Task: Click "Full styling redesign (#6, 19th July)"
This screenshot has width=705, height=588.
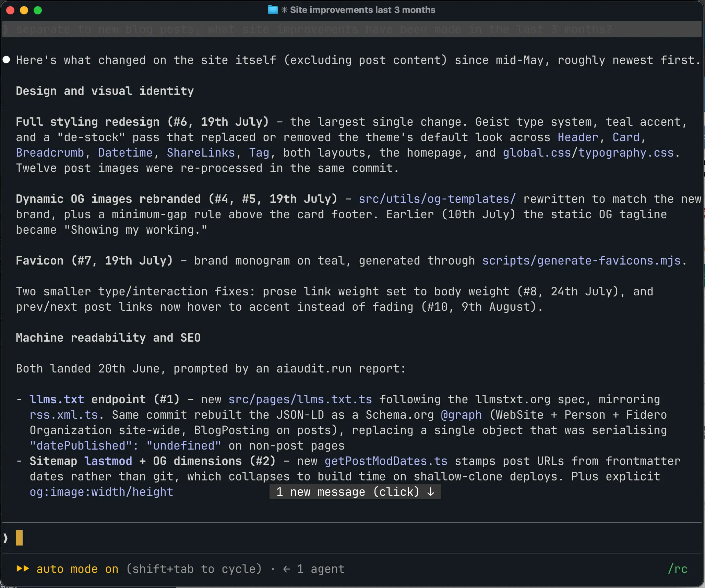Action: pyautogui.click(x=142, y=122)
